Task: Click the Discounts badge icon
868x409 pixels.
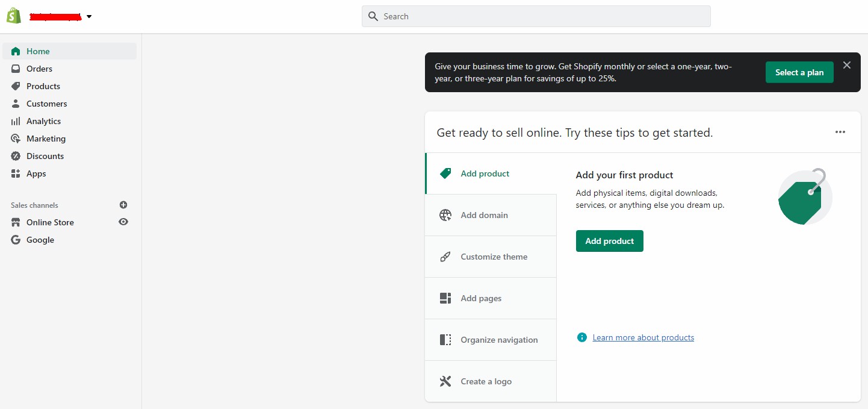Action: [x=16, y=156]
